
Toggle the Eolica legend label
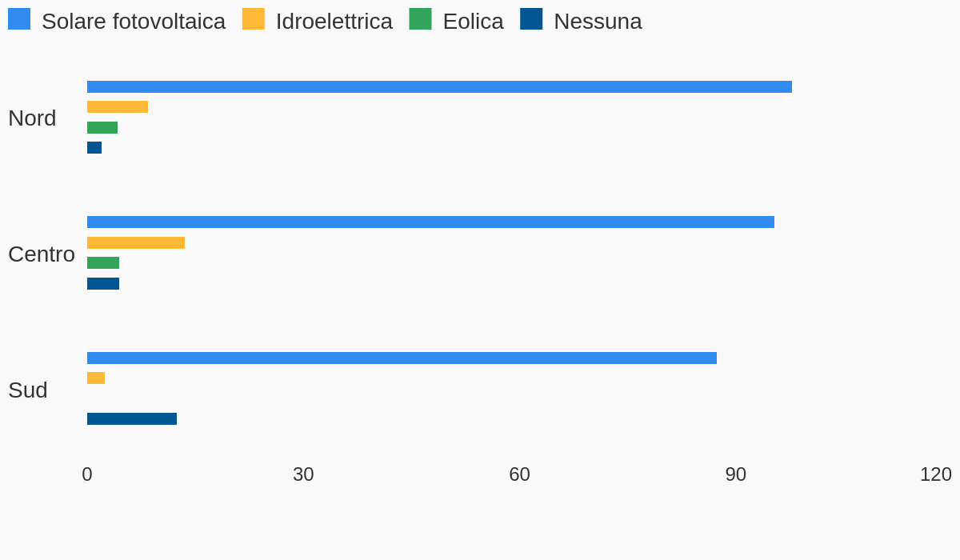click(x=473, y=22)
